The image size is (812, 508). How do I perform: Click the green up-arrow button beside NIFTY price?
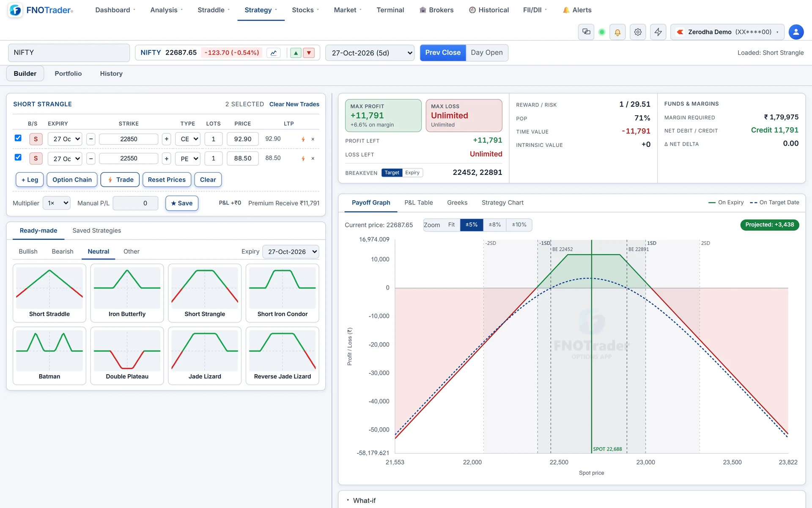point(296,53)
